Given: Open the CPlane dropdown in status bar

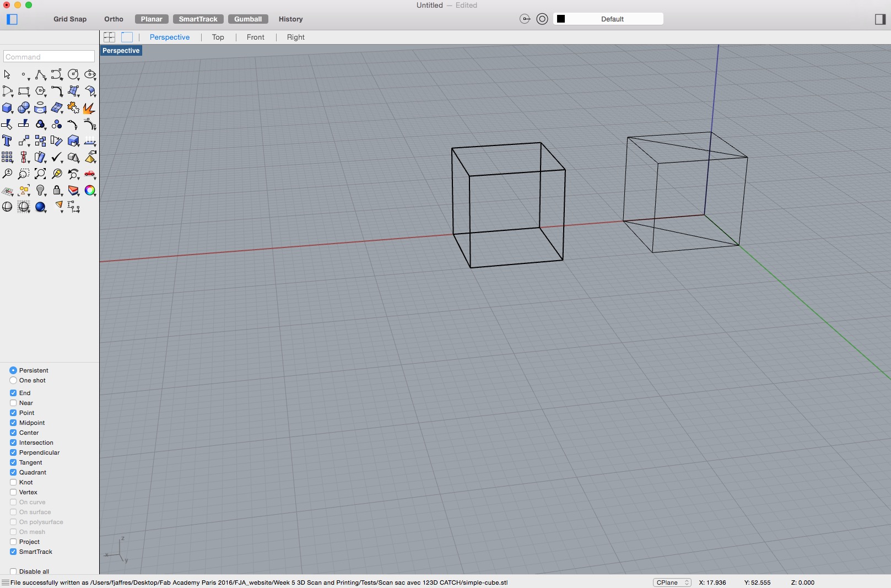Looking at the screenshot, I should pos(672,582).
